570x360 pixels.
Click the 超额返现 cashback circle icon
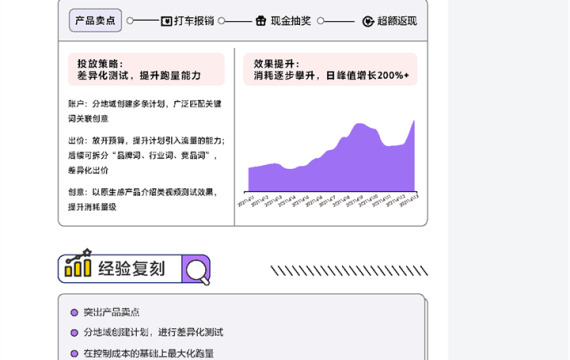[368, 21]
